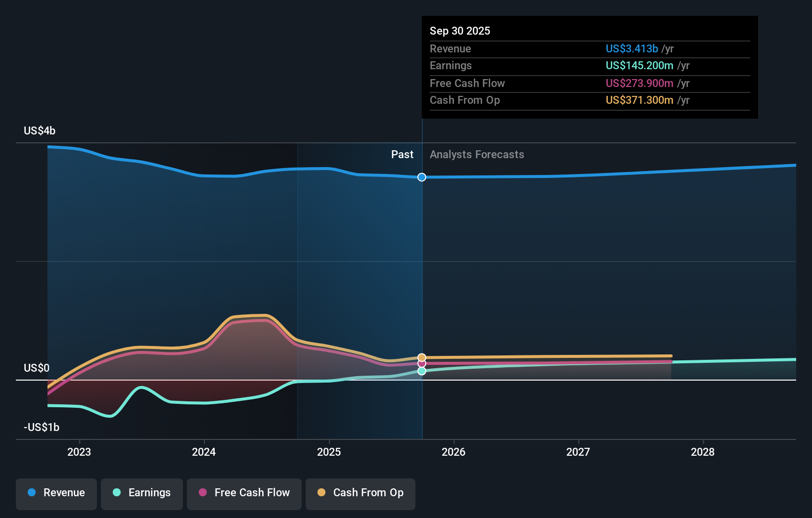The width and height of the screenshot is (812, 518).
Task: Click the 2026 year axis label
Action: (x=453, y=452)
